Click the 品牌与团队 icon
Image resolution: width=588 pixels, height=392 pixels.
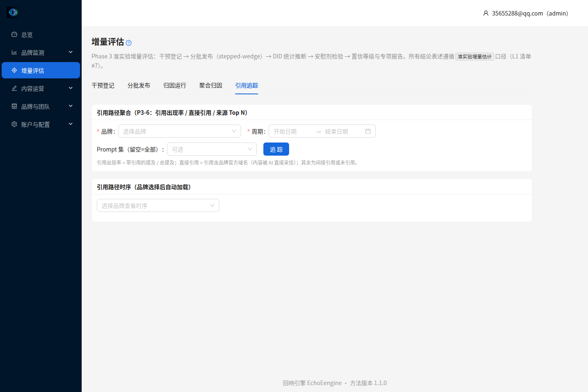14,107
